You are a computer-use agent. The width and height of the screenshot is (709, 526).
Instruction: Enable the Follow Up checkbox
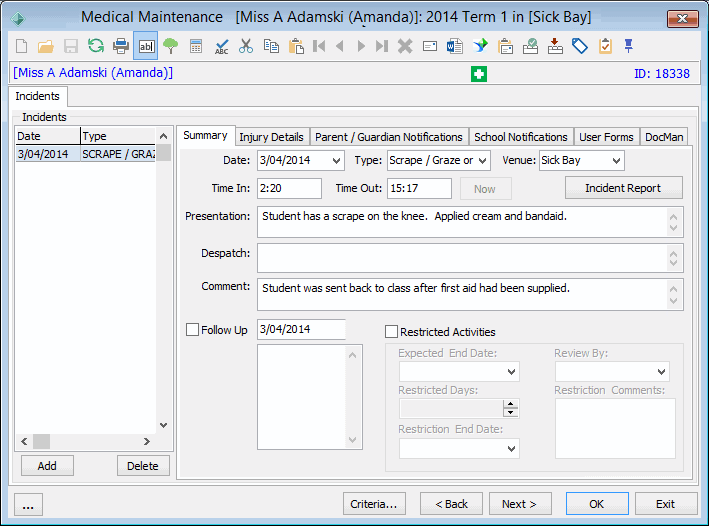tap(193, 329)
